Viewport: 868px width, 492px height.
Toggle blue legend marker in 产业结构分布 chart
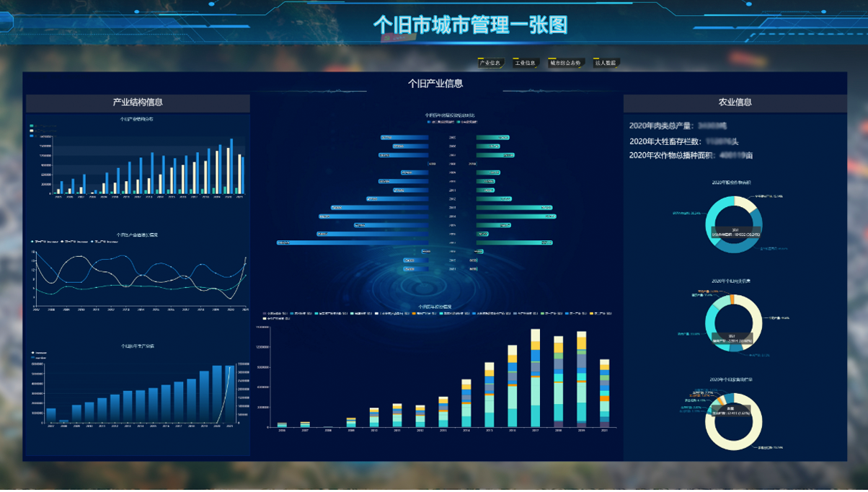(x=32, y=136)
